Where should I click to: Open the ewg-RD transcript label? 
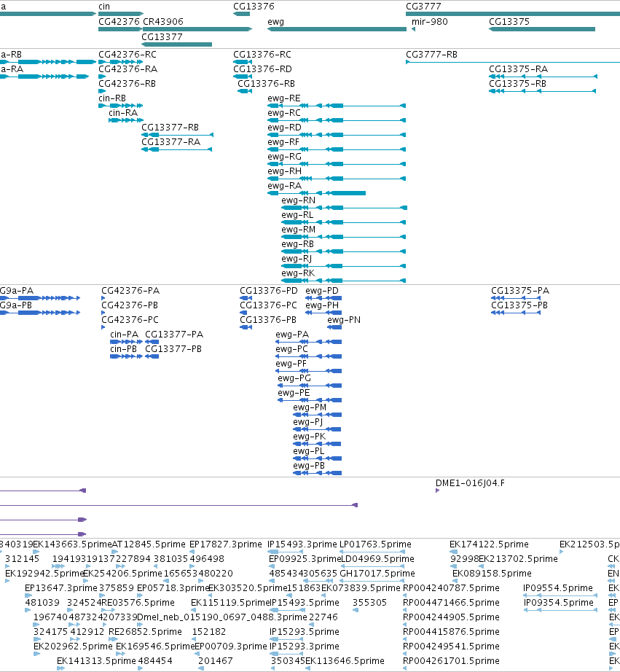point(284,128)
